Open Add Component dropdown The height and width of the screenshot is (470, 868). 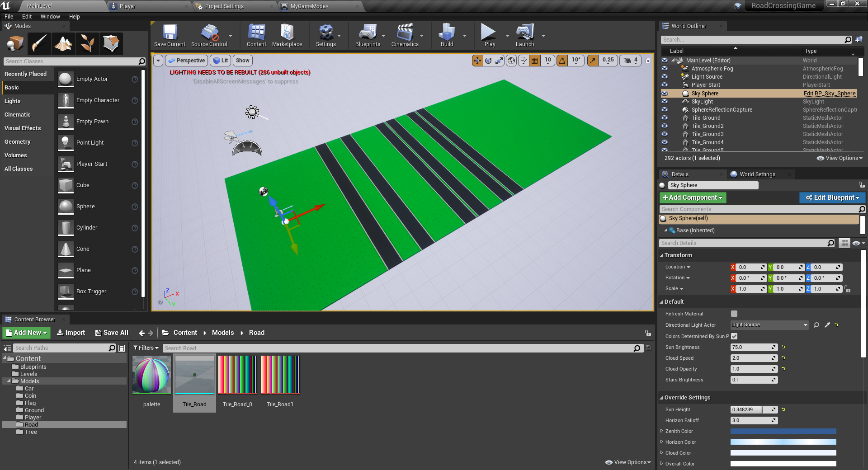693,197
